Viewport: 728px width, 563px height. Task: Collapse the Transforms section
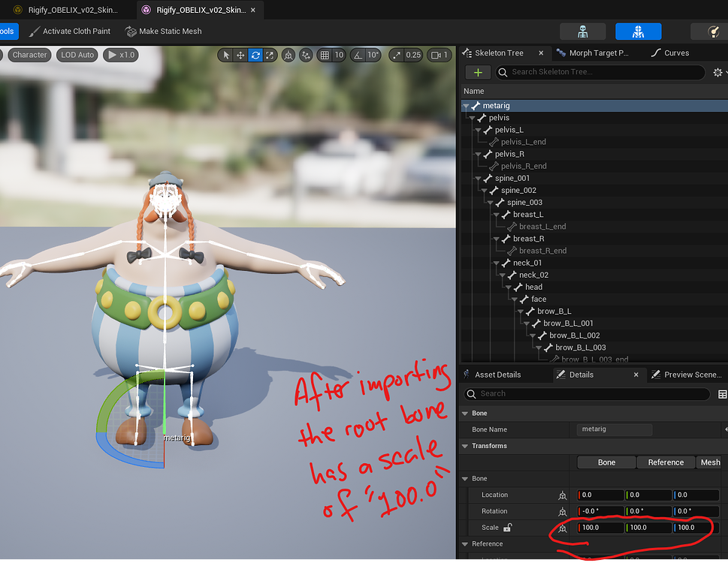[x=465, y=446]
